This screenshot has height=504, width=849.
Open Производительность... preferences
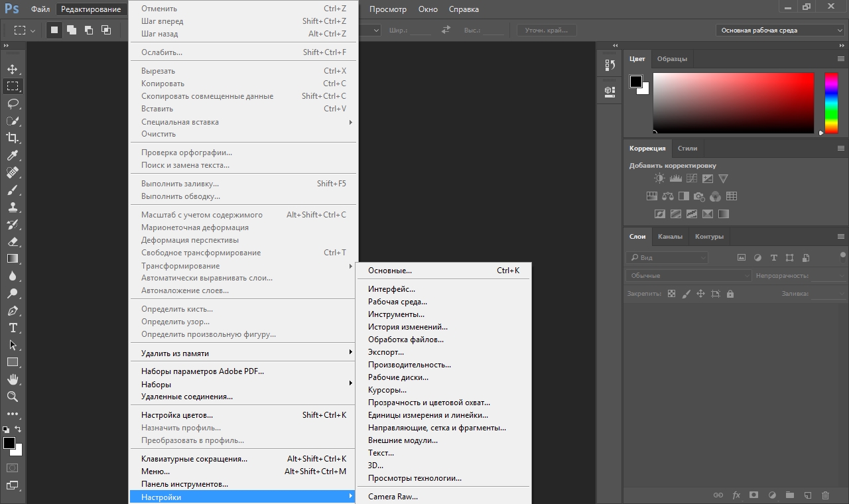409,365
